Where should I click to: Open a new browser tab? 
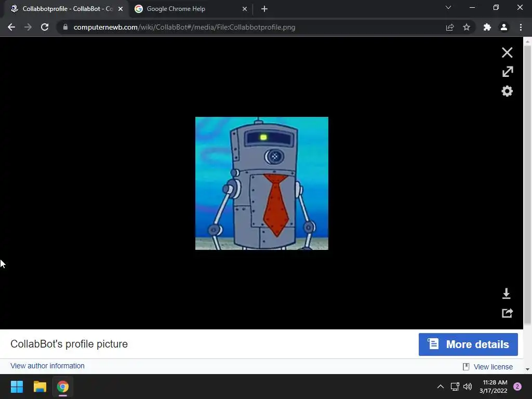[264, 9]
